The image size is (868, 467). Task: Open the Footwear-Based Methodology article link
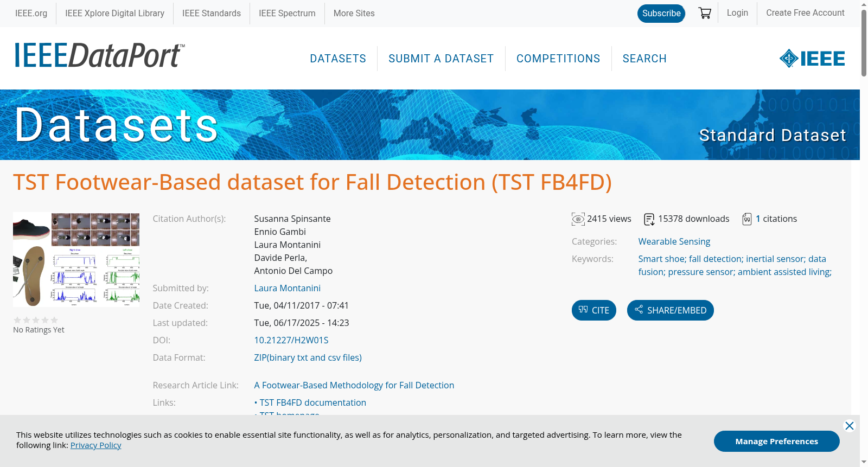[354, 385]
